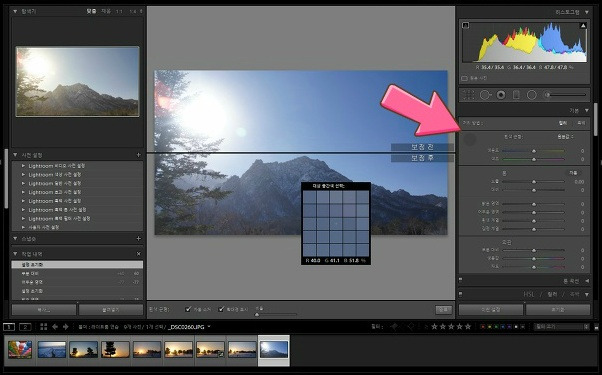Expand the Tone Curve panel
The width and height of the screenshot is (602, 375).
pyautogui.click(x=587, y=281)
